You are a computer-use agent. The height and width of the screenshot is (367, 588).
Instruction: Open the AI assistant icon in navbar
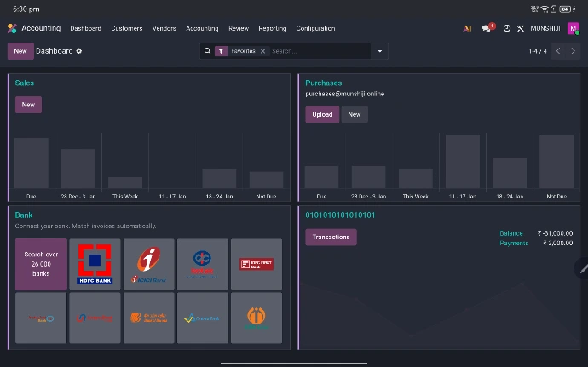tap(467, 28)
